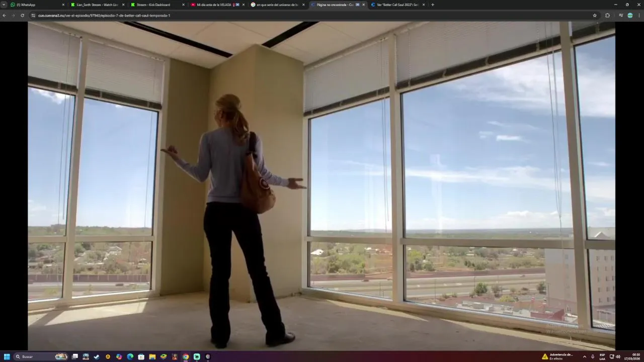Close the 'Ver Better Call Saul 2022' tab
Viewport: 644px width, 362px height.
424,5
